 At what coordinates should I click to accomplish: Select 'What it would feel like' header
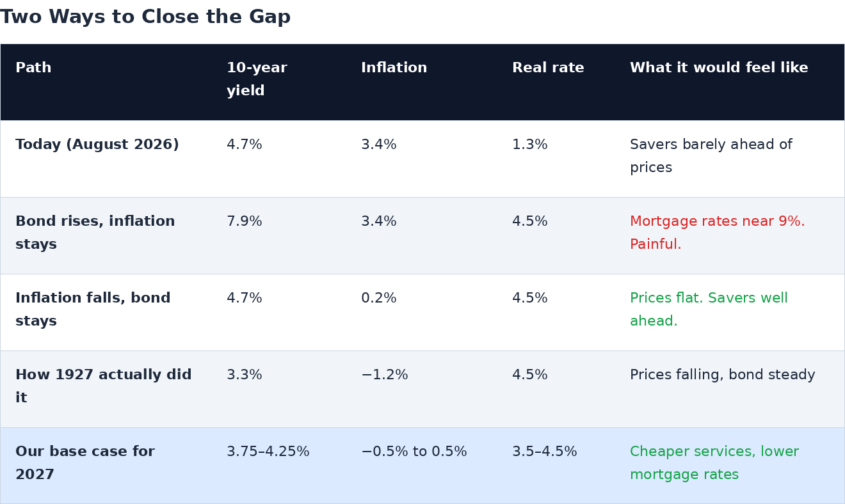[x=719, y=68]
